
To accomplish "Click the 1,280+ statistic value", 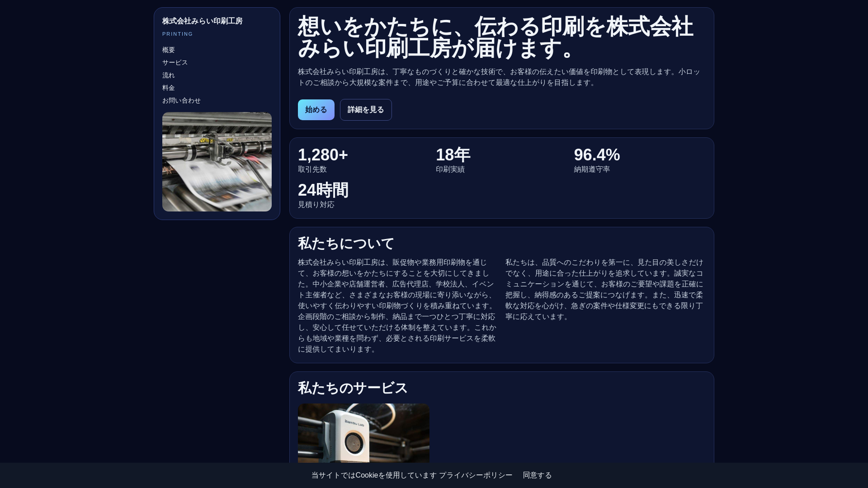I will pos(323,155).
